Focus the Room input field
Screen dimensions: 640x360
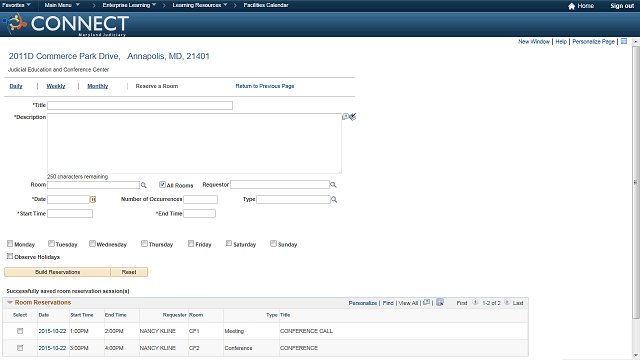coord(93,185)
